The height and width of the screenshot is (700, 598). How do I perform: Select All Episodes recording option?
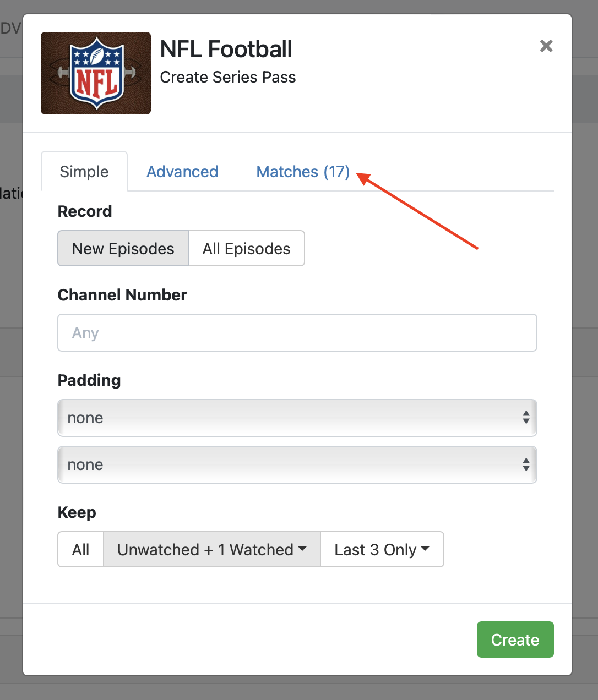pos(246,249)
